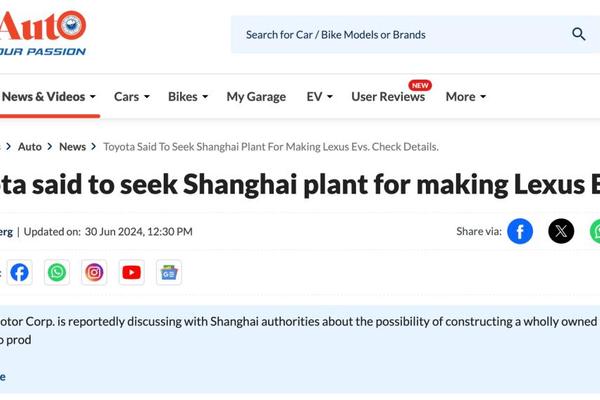Open the My Garage menu item
Viewport: 600px width, 400px height.
pos(256,96)
